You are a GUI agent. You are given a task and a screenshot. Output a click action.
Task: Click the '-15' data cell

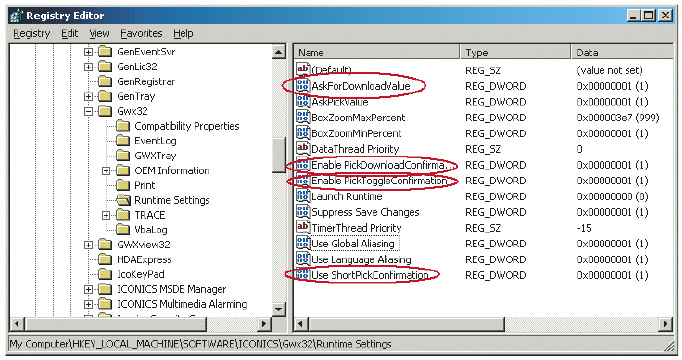pos(584,228)
